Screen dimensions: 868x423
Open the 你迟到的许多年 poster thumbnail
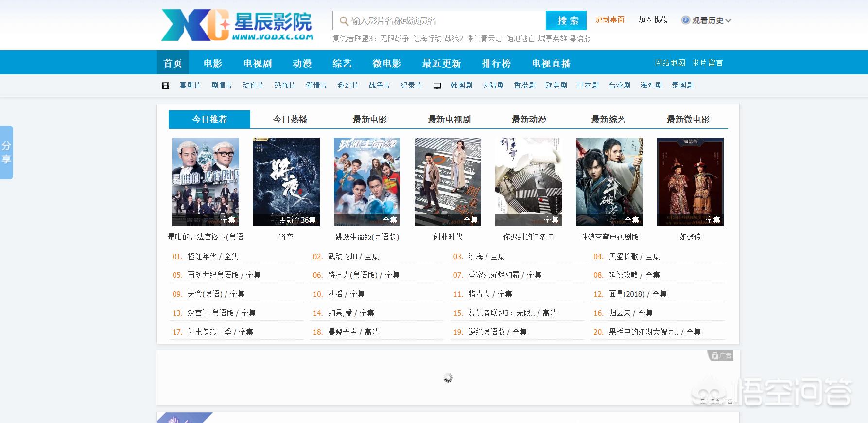tap(529, 182)
